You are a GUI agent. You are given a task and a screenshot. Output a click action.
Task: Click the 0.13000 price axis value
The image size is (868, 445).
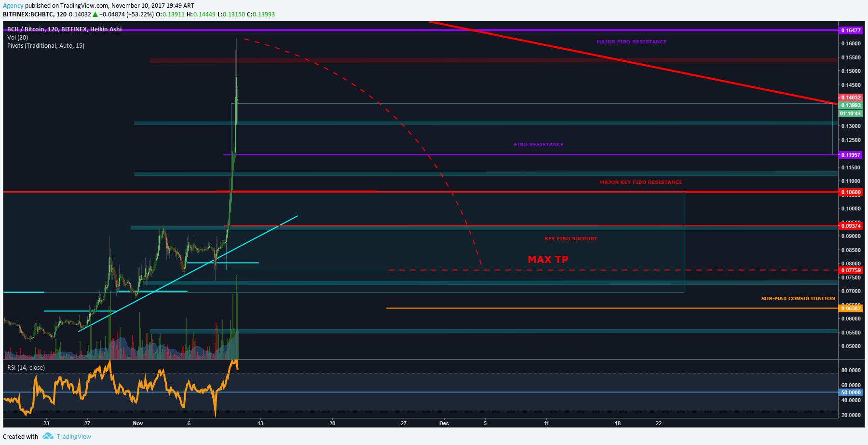pyautogui.click(x=851, y=126)
